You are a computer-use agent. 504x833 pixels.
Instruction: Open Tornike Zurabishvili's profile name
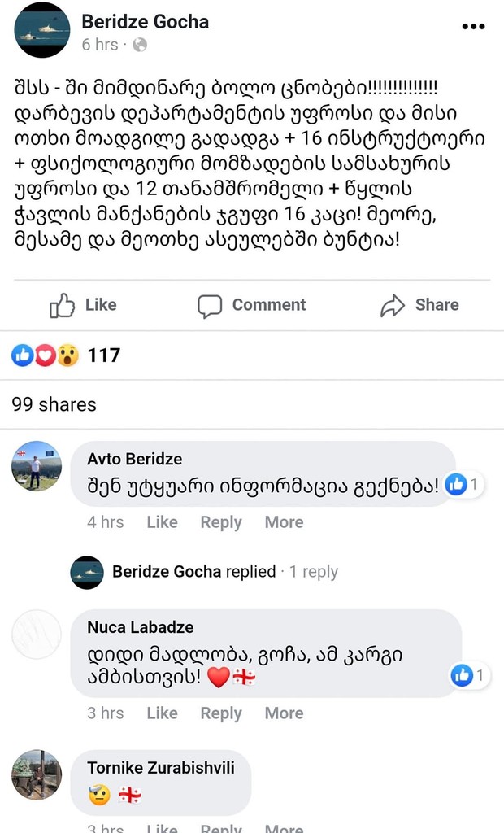pyautogui.click(x=161, y=767)
